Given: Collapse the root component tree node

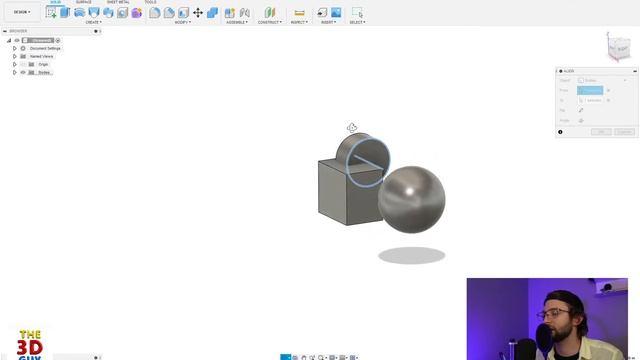Looking at the screenshot, I should coord(9,40).
